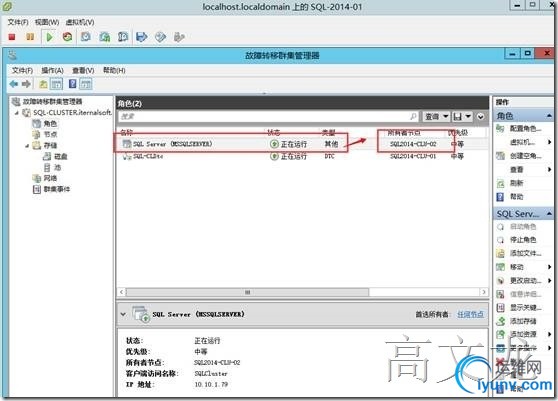Viewport: 558px width, 401px height.
Task: Open the 虚拟机(V) menu
Action: pyautogui.click(x=80, y=22)
